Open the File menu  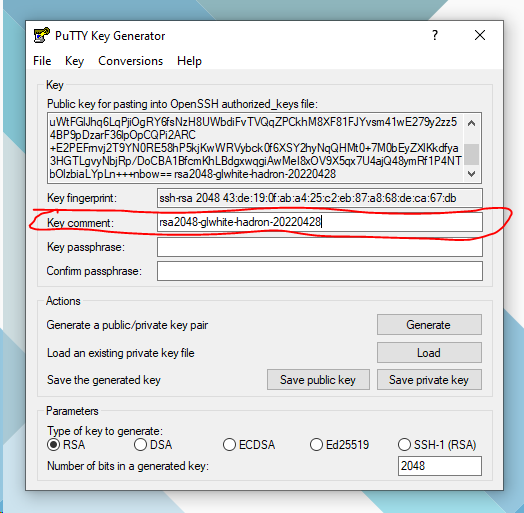pos(42,61)
